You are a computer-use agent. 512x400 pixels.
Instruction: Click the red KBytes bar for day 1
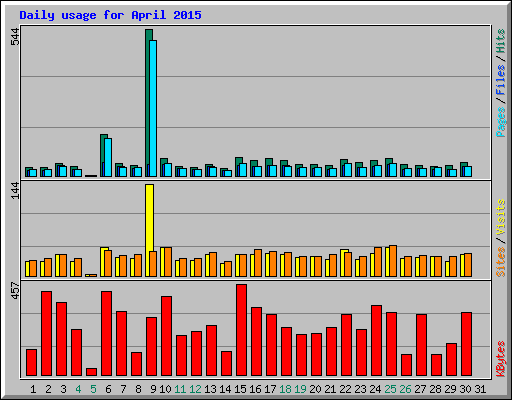pos(31,363)
